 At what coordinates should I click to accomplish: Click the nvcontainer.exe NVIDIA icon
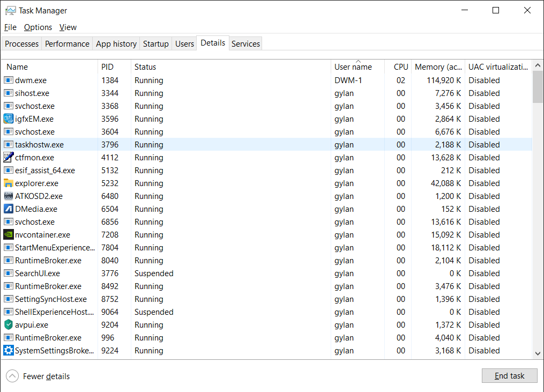(9, 234)
